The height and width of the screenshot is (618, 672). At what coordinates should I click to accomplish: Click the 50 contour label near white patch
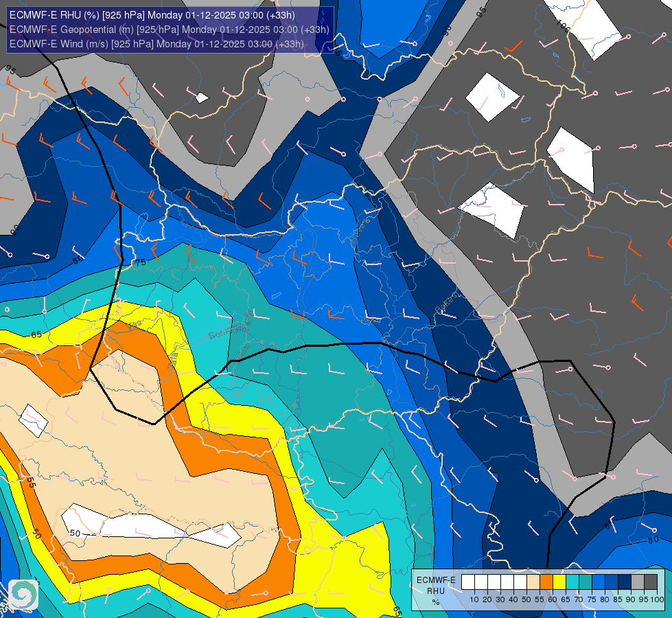click(x=75, y=533)
